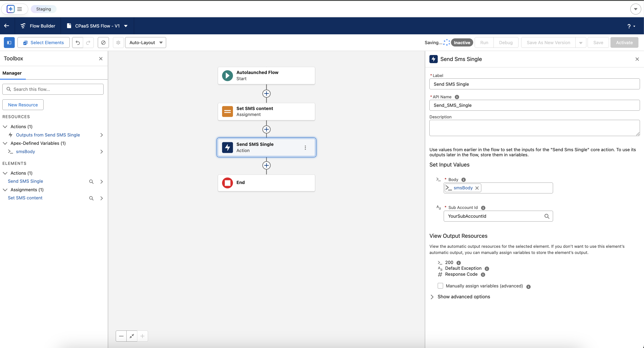Viewport: 644px width, 348px height.
Task: Click the magnifier next to Set SMS content
Action: tap(91, 198)
